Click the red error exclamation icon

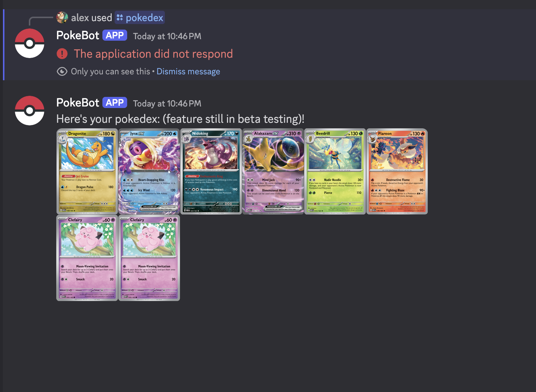click(62, 54)
